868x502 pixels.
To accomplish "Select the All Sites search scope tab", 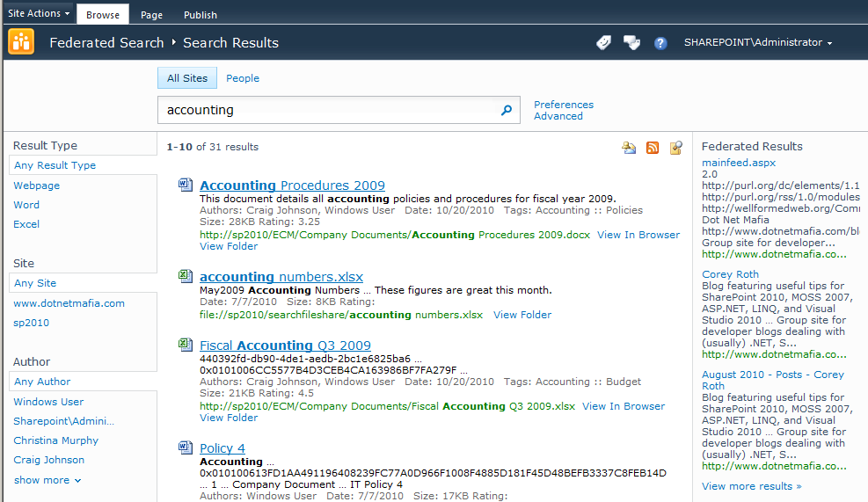I will point(187,78).
